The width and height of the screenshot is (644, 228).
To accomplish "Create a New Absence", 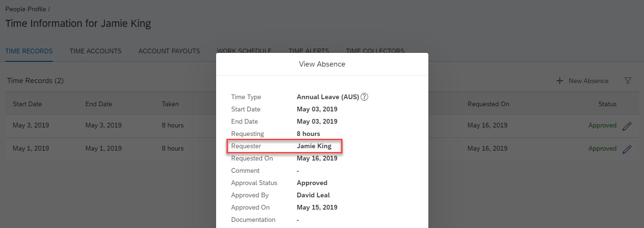I will pyautogui.click(x=583, y=81).
